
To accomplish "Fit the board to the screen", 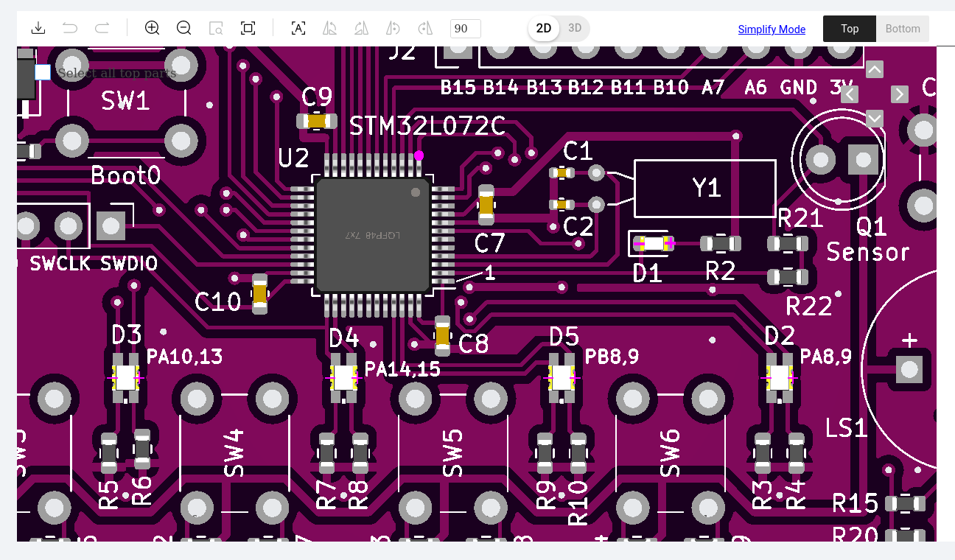I will tap(248, 29).
